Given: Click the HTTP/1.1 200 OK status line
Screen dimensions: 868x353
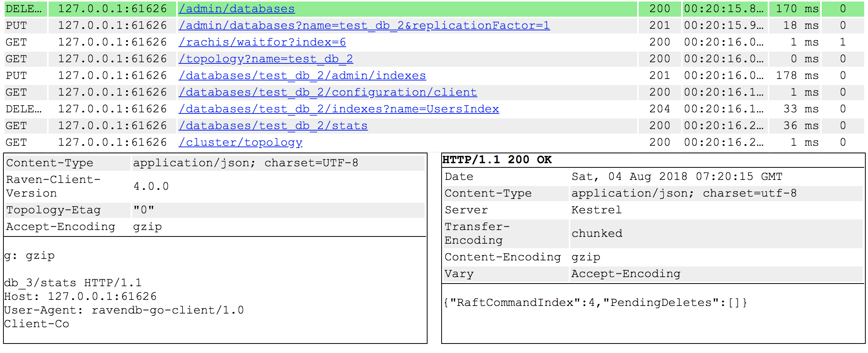Looking at the screenshot, I should (497, 160).
